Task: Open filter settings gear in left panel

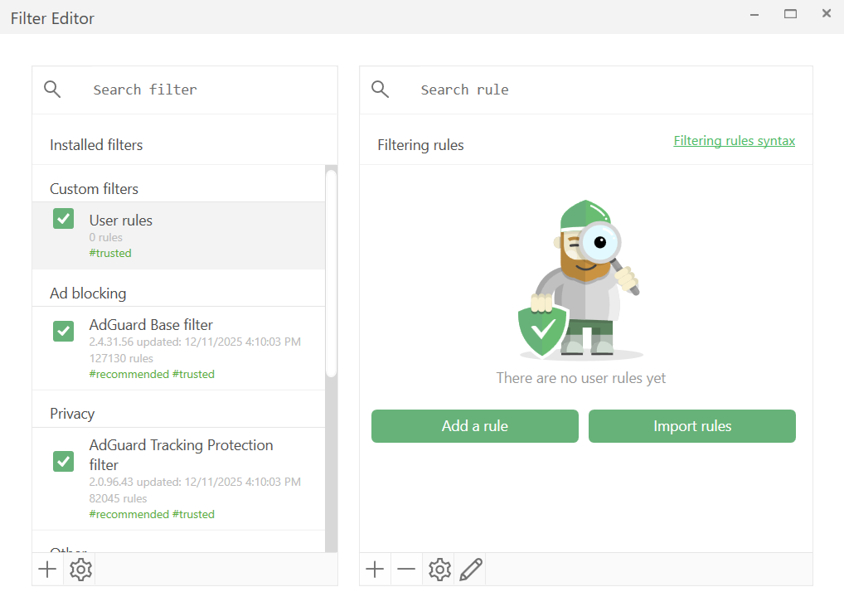Action: pyautogui.click(x=80, y=570)
